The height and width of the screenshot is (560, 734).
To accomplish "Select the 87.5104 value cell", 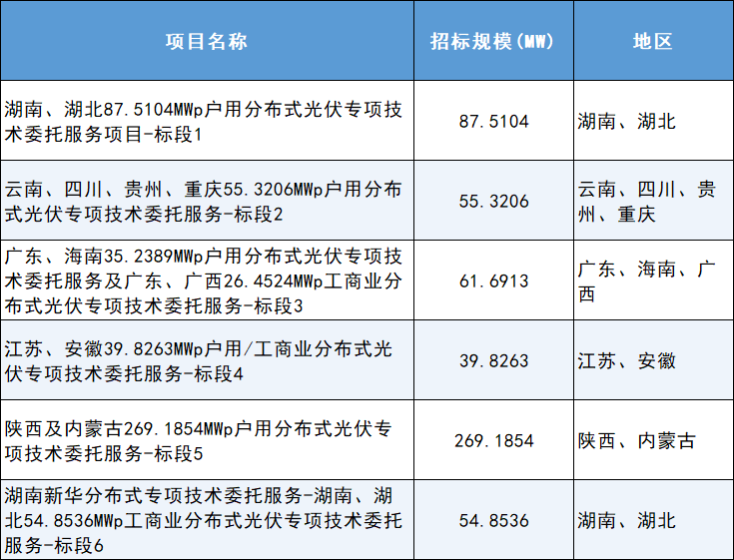I will coord(493,121).
